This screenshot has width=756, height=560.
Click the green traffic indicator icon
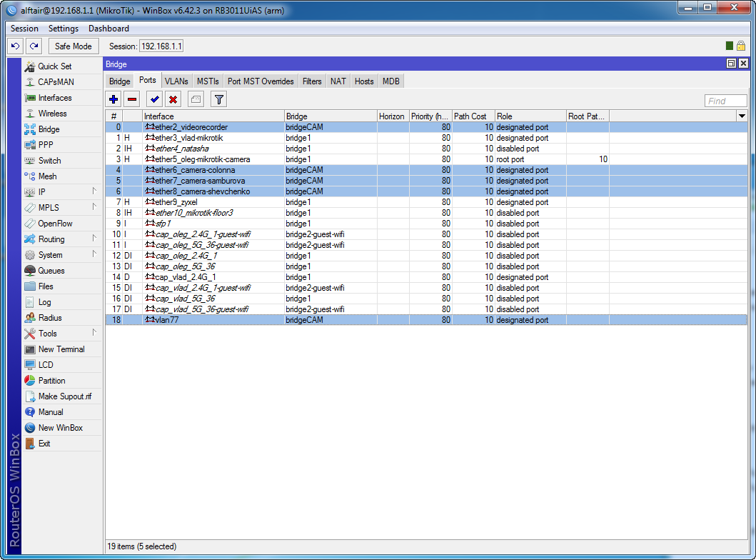[x=730, y=46]
